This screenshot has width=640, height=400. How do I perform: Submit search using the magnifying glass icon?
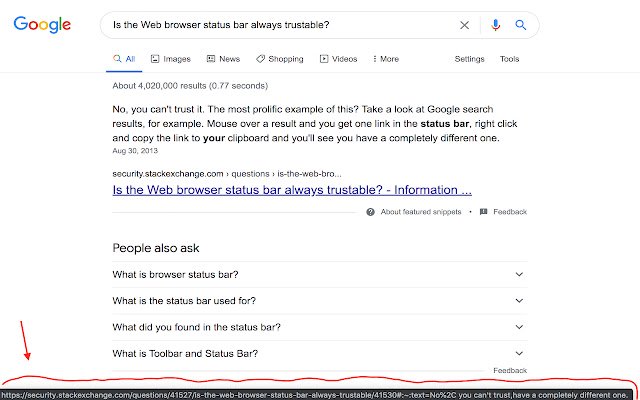pos(520,25)
